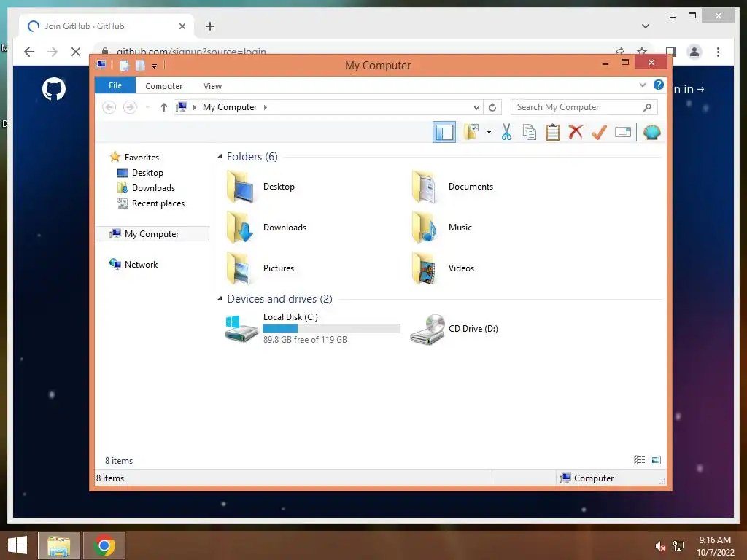Select My Computer in navigation pane
This screenshot has width=747, height=560.
point(152,234)
